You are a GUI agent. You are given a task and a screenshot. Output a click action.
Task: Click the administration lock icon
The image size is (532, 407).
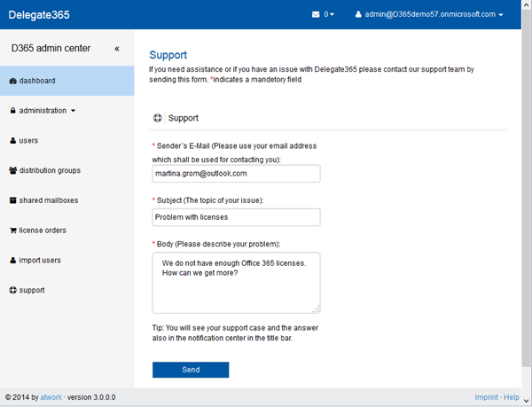pos(12,111)
